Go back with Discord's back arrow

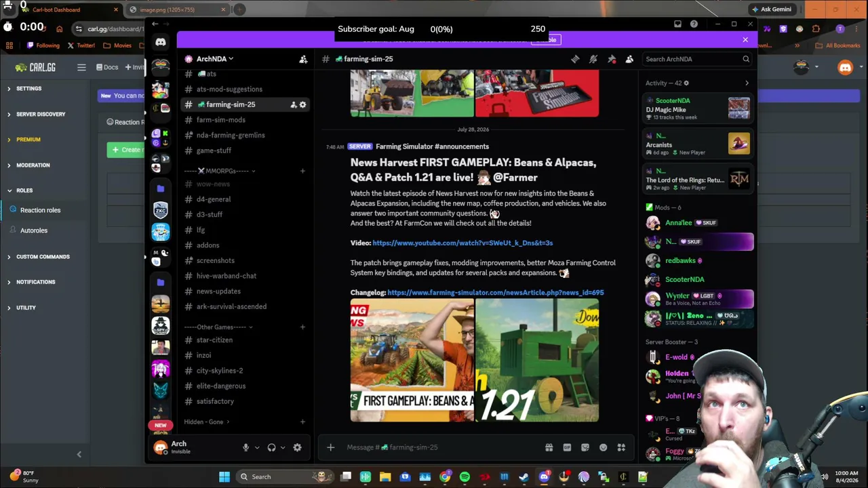point(155,24)
